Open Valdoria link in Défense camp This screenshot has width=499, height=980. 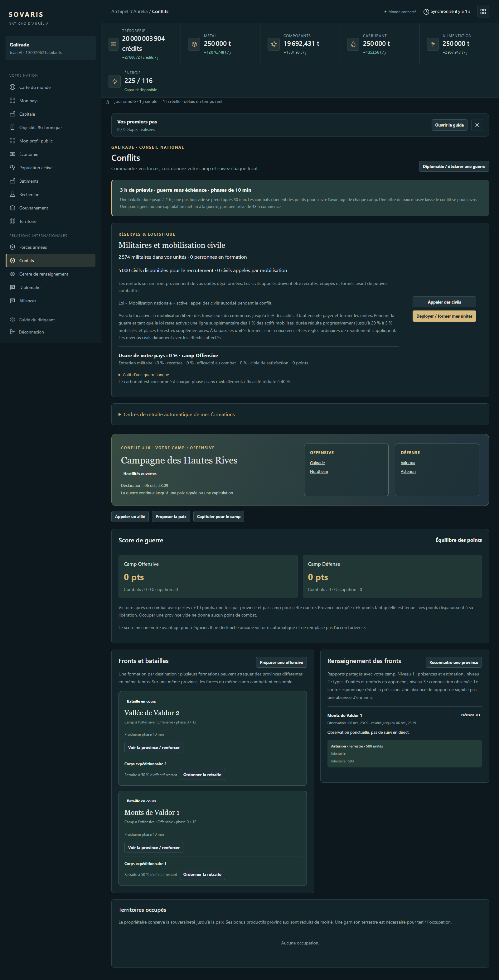(408, 463)
